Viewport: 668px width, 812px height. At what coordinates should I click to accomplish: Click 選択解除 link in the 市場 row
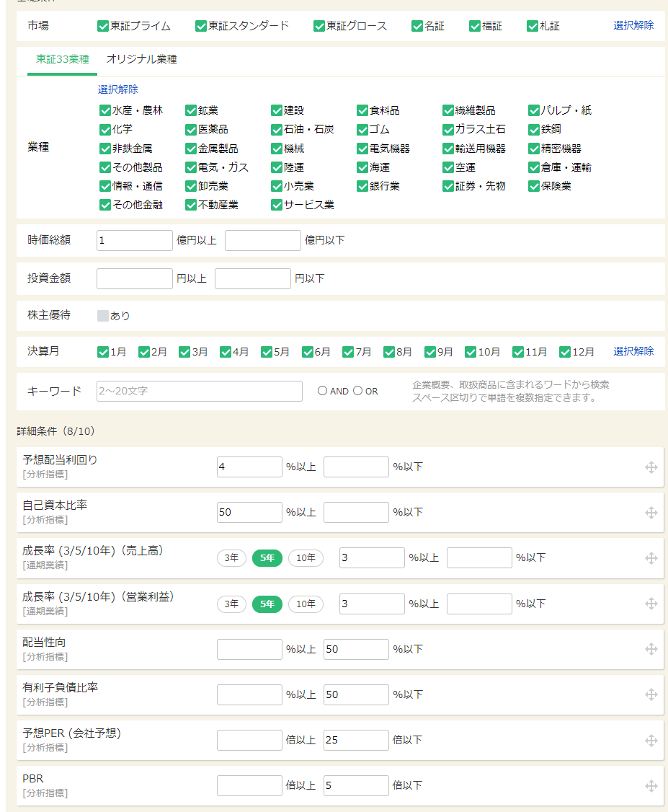tap(633, 25)
